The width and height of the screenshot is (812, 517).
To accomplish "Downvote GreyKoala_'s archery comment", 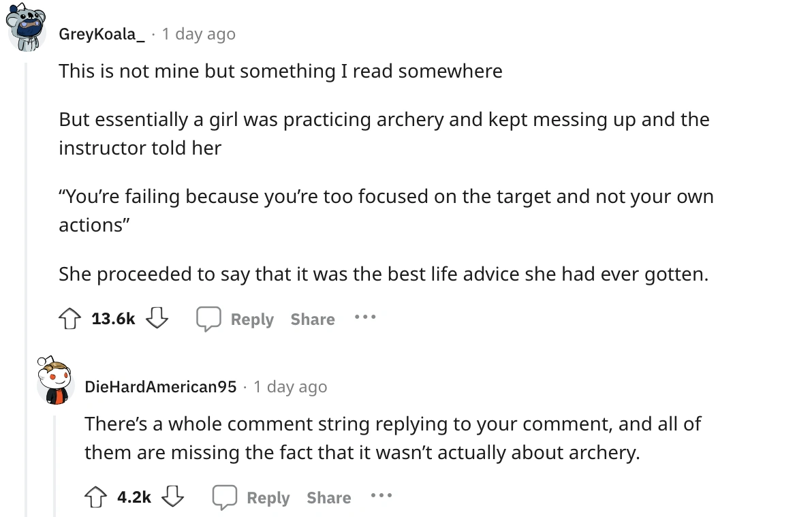I will [157, 318].
